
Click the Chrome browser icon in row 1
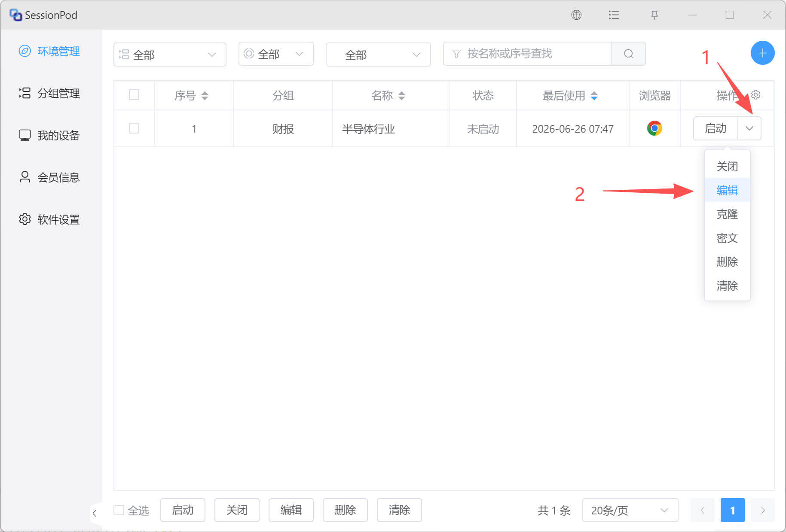point(654,128)
